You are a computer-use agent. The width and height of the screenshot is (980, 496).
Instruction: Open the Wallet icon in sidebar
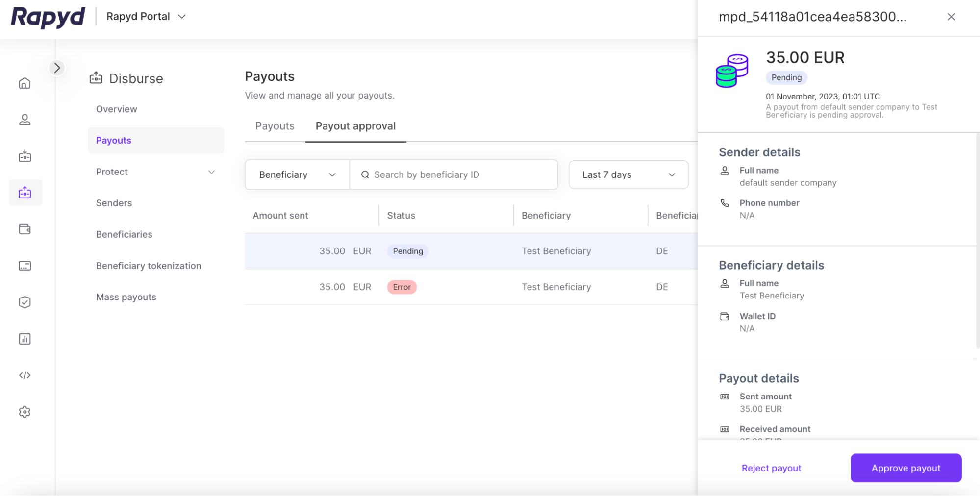click(x=25, y=229)
